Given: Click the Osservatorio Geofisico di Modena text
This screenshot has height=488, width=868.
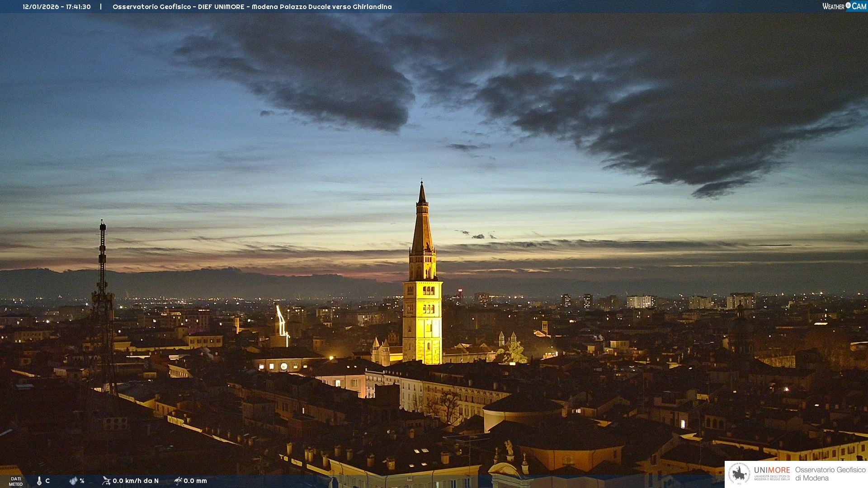Looking at the screenshot, I should point(830,474).
